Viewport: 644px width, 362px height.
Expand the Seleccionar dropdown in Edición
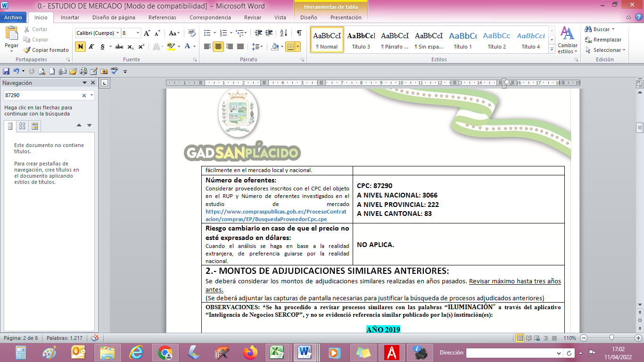click(609, 50)
